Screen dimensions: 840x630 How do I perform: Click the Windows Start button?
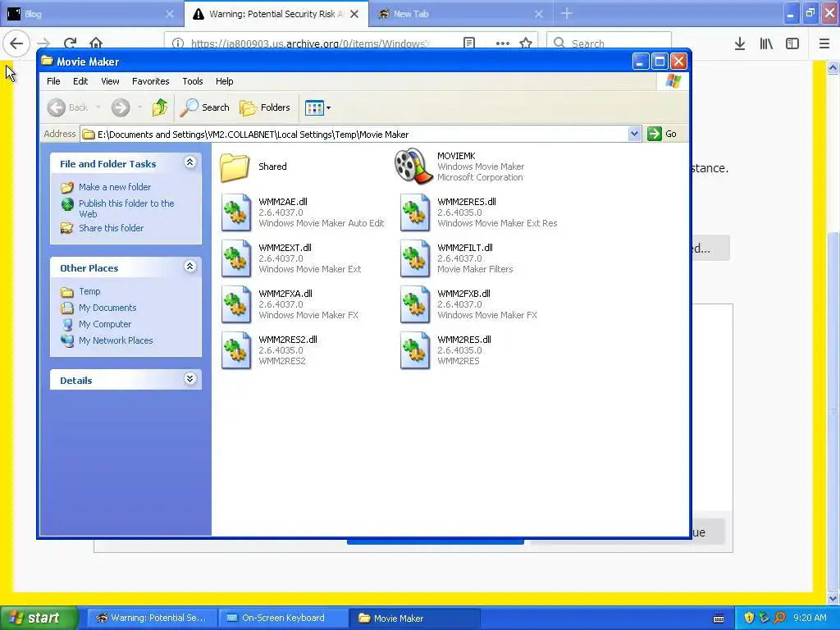click(39, 619)
